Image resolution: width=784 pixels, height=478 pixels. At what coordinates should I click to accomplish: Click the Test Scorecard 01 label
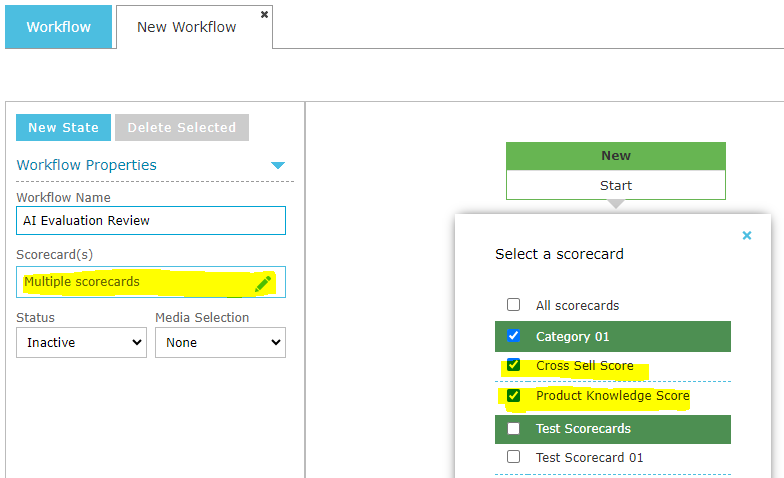590,458
